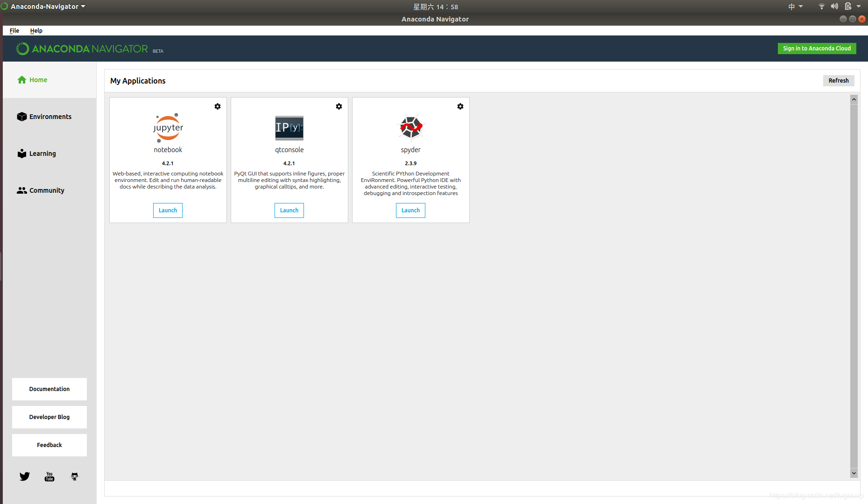The height and width of the screenshot is (504, 868).
Task: Open the volume indicator
Action: tap(834, 7)
